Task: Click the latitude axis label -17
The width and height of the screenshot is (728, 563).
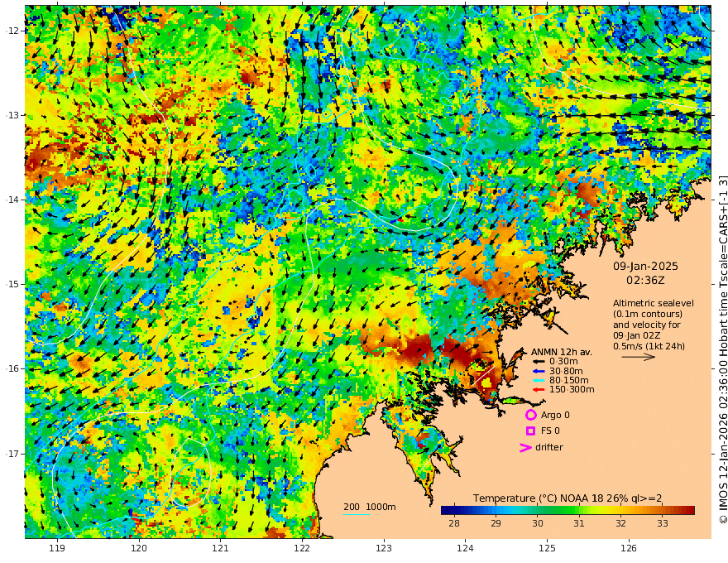Action: click(x=12, y=454)
